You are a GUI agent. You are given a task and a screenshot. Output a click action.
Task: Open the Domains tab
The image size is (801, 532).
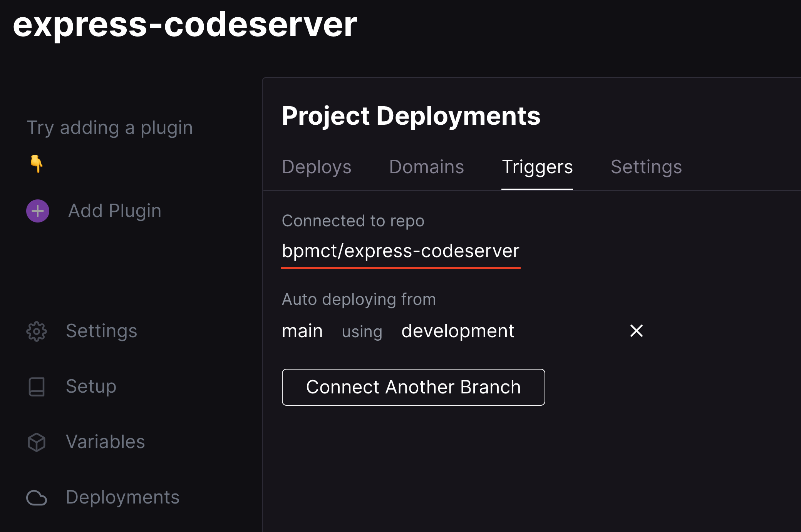point(427,167)
